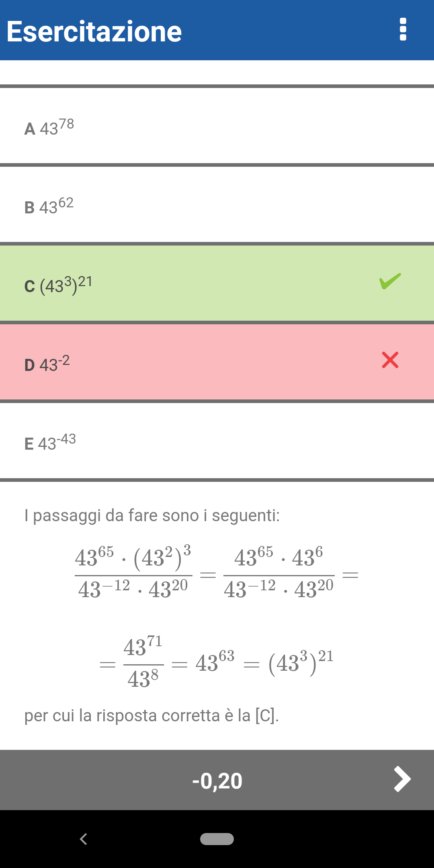Tap the Android home pill button
Viewport: 434px width, 868px height.
(x=217, y=839)
